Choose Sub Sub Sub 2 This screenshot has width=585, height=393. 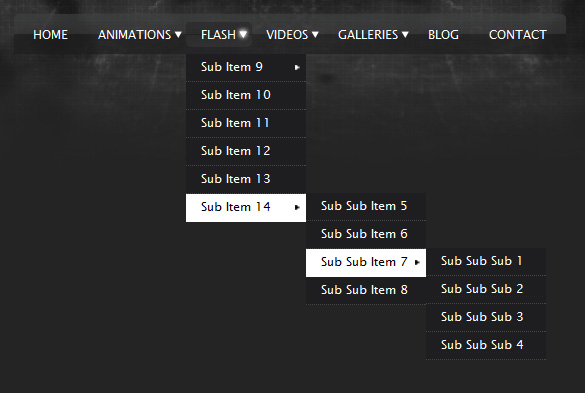(x=486, y=289)
